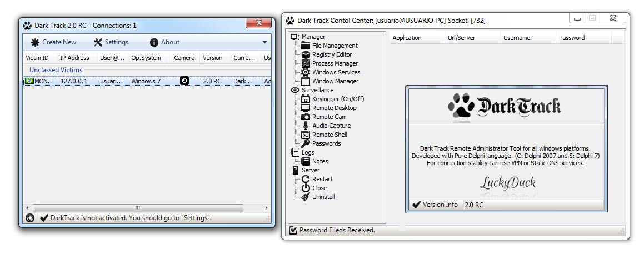Select the Manager tree node
644x254 pixels.
tap(313, 37)
